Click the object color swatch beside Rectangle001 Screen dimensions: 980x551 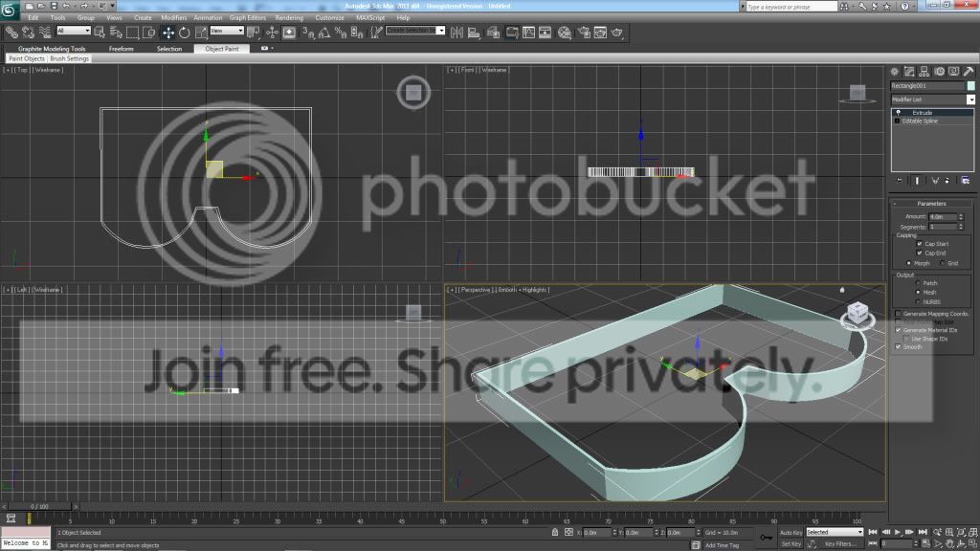970,85
